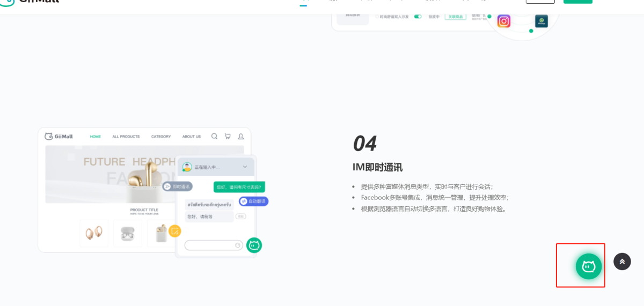Click the Instagram icon
The width and height of the screenshot is (644, 306).
pyautogui.click(x=503, y=21)
